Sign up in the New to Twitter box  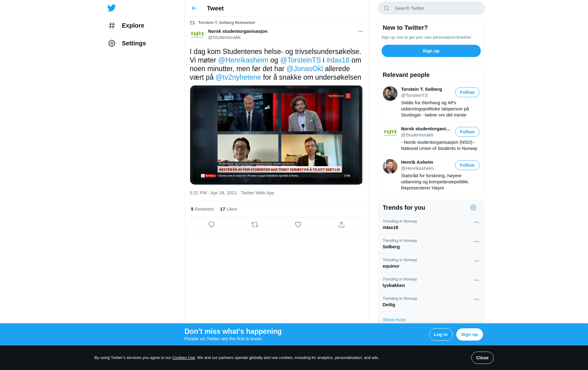(x=431, y=51)
